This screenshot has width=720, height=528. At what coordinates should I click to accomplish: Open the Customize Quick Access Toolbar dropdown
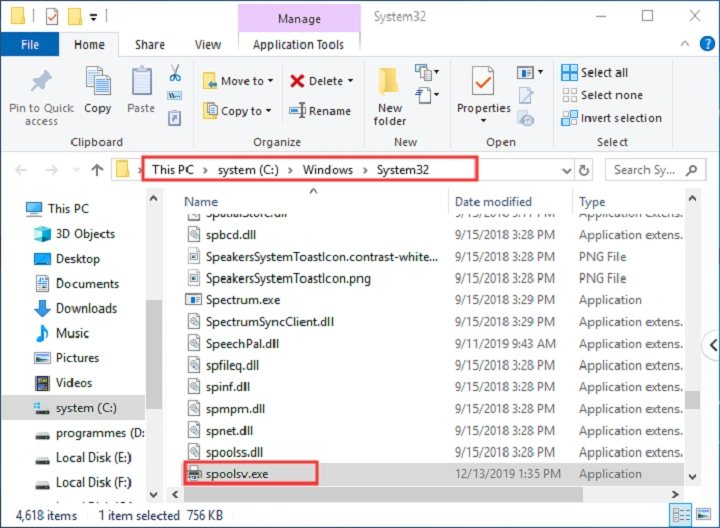(93, 17)
